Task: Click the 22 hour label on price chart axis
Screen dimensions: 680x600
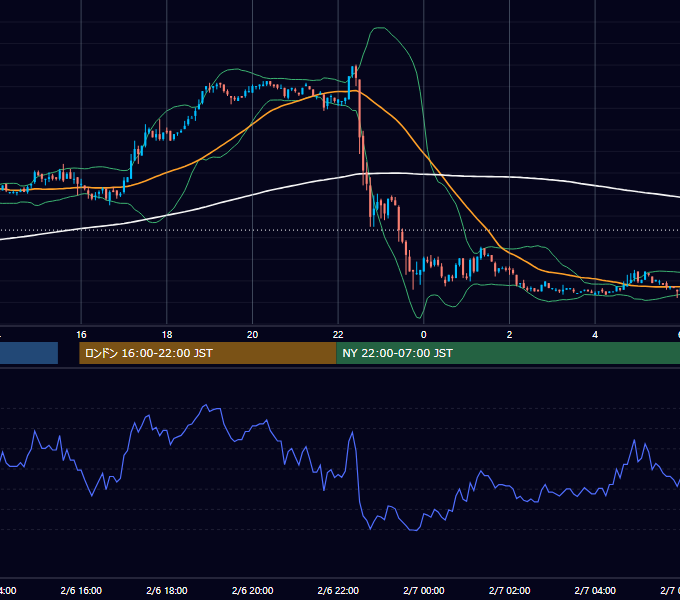Action: 338,335
